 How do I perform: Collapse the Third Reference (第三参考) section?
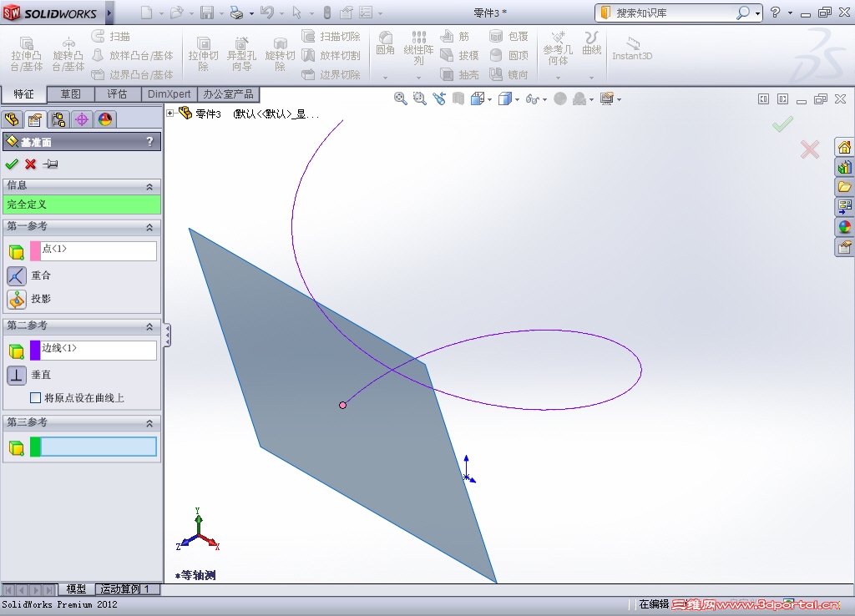pyautogui.click(x=149, y=423)
